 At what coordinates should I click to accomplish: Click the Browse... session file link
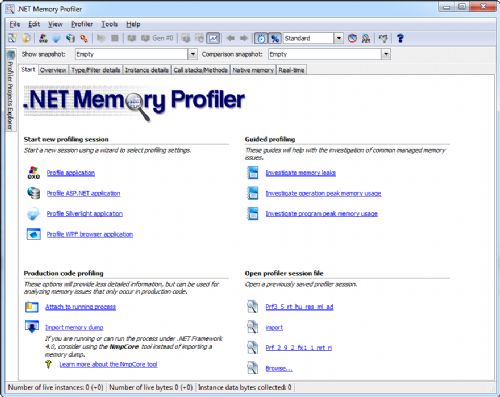pos(279,368)
